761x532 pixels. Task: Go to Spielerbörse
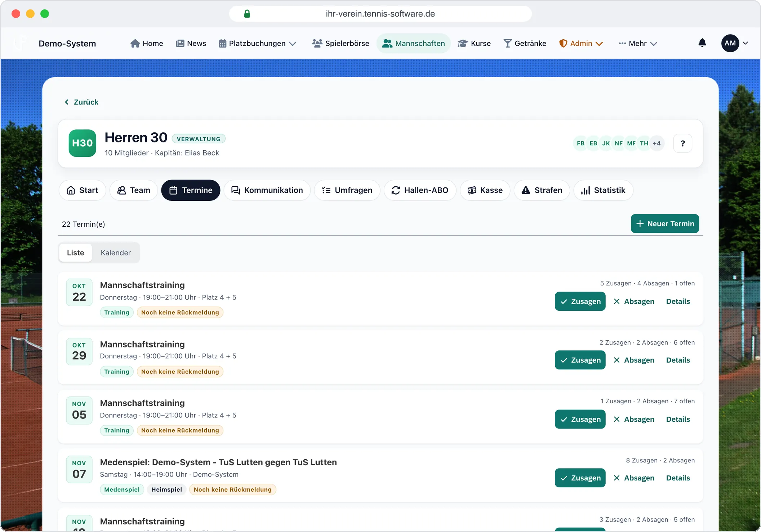[x=341, y=43]
